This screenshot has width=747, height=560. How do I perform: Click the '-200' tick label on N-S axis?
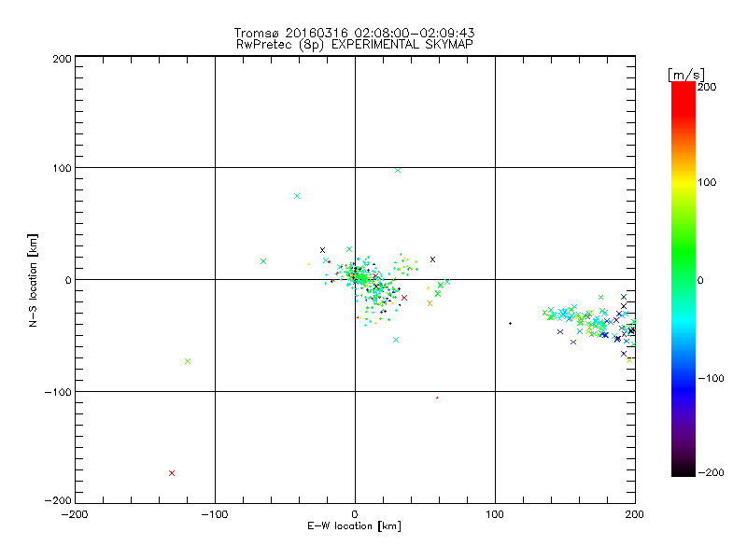coord(58,500)
